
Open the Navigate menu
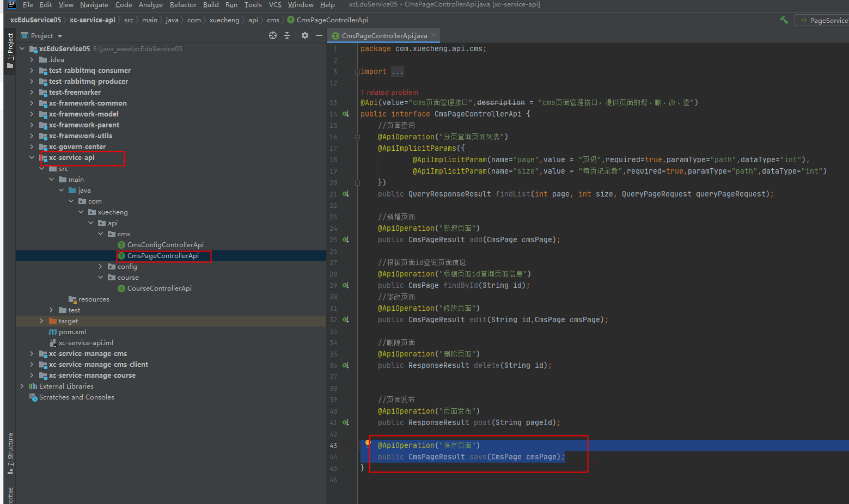pos(94,4)
